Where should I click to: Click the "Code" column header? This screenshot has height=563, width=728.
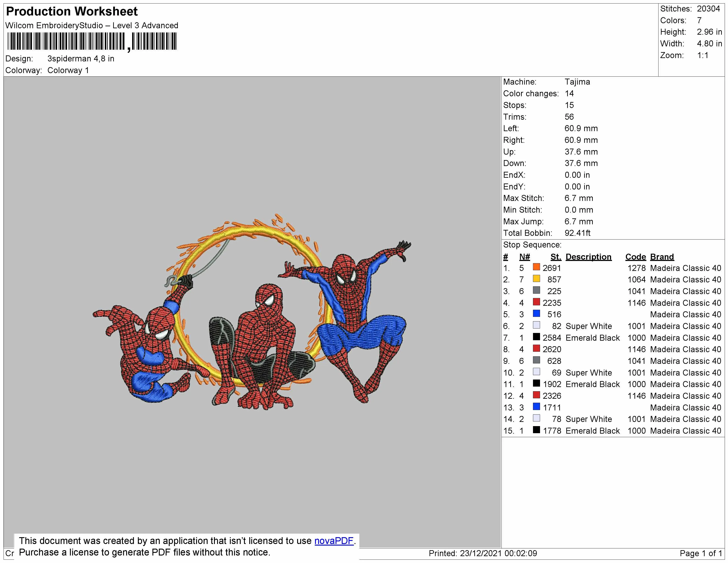(x=635, y=257)
